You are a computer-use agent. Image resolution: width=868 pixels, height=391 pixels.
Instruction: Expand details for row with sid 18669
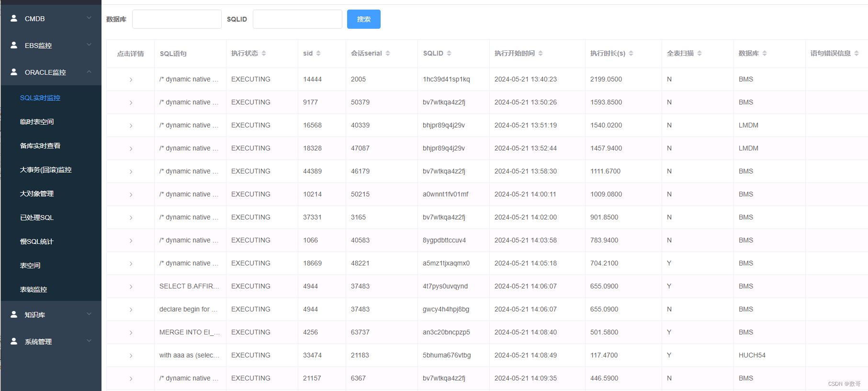131,264
